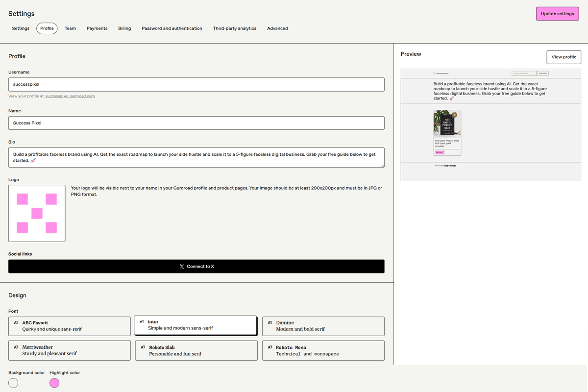Screen dimensions: 588x392
Task: Choose the Roboto Mono font option
Action: click(x=323, y=350)
